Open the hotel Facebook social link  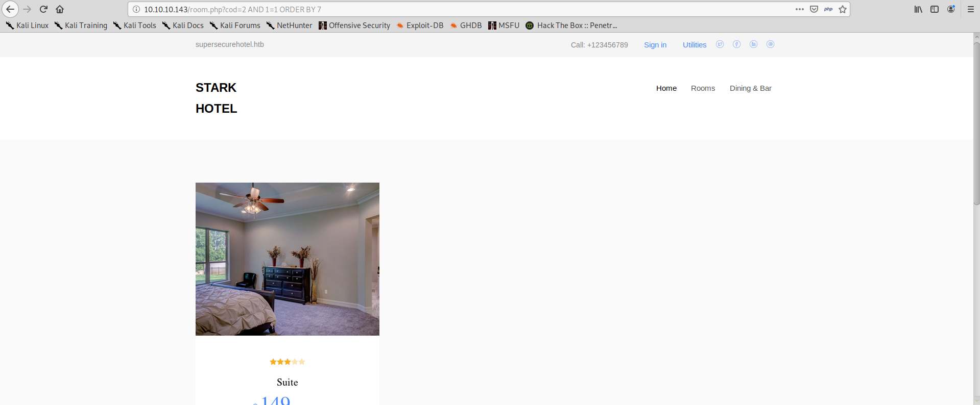(736, 44)
